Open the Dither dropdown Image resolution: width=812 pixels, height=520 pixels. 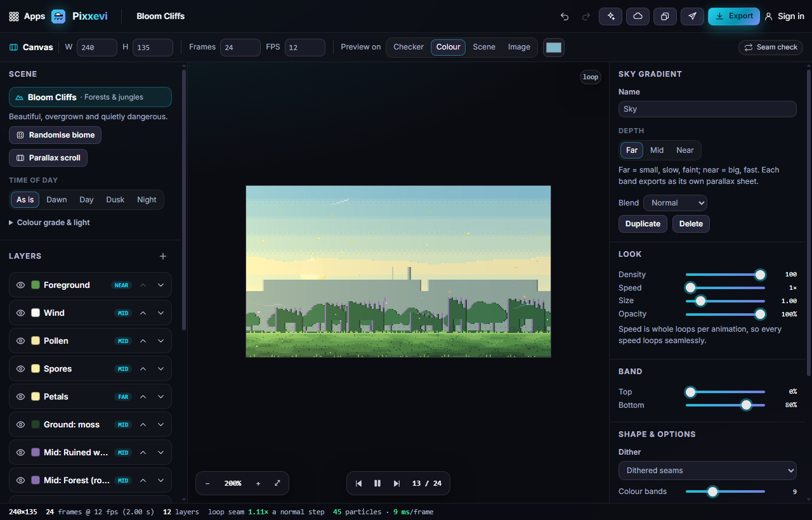(x=707, y=471)
